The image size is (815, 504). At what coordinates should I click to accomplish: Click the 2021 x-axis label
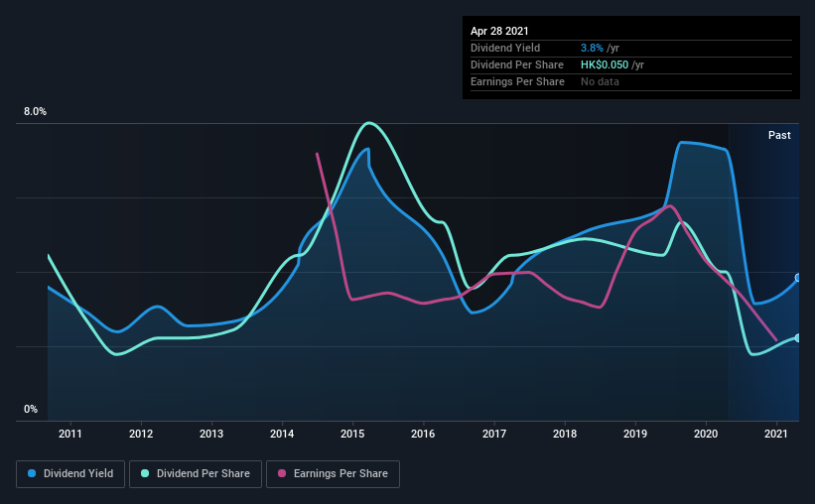[776, 434]
